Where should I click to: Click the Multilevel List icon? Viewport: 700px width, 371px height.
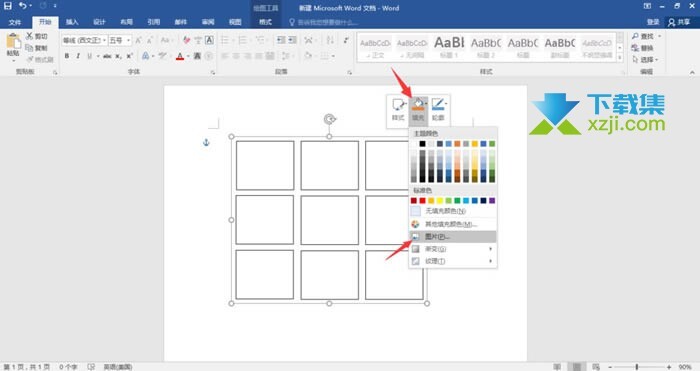tap(260, 40)
